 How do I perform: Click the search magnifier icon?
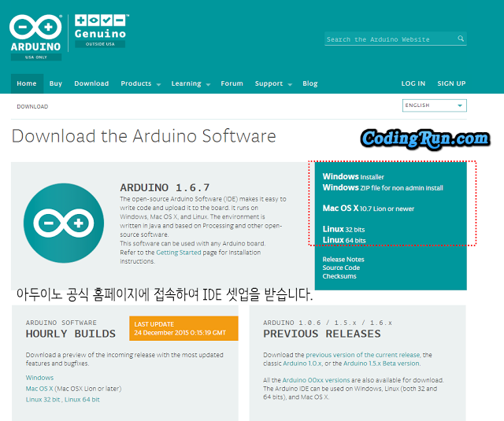pos(461,39)
